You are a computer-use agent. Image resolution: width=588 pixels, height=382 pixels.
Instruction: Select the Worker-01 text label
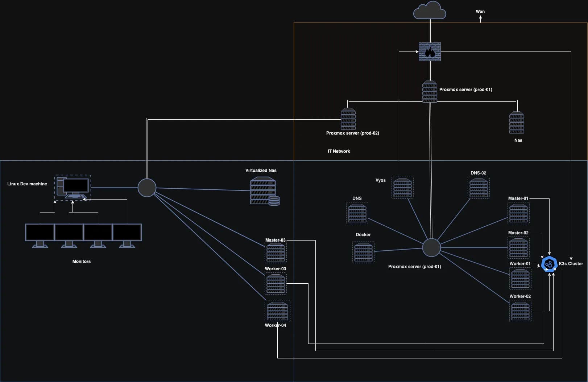520,264
